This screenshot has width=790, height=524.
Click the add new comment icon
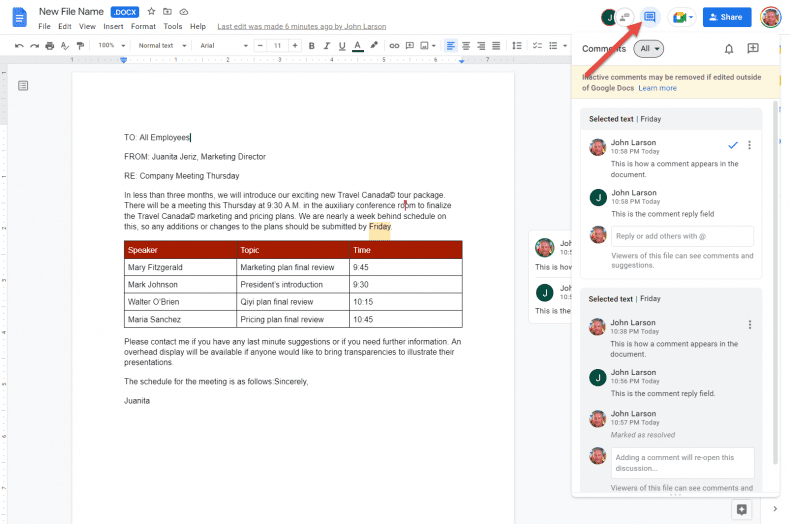[x=753, y=48]
